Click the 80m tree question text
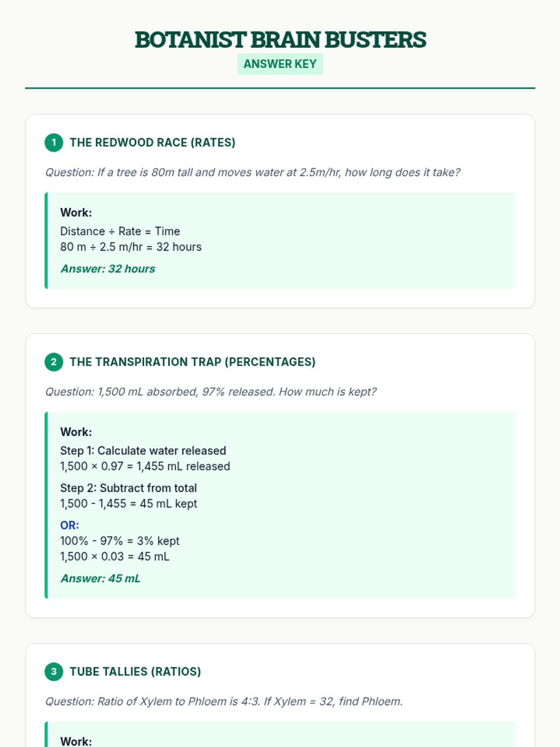This screenshot has height=747, width=560. (252, 172)
